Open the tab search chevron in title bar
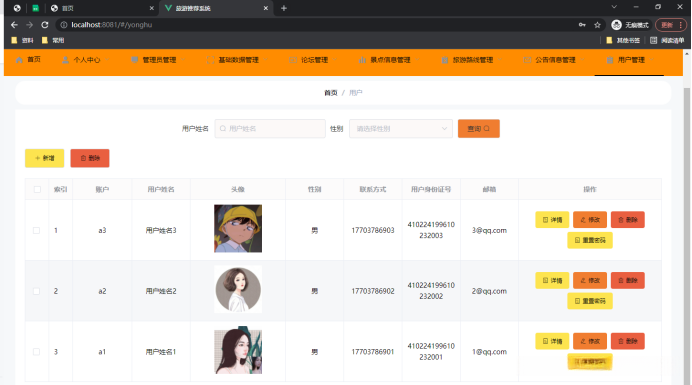 614,7
